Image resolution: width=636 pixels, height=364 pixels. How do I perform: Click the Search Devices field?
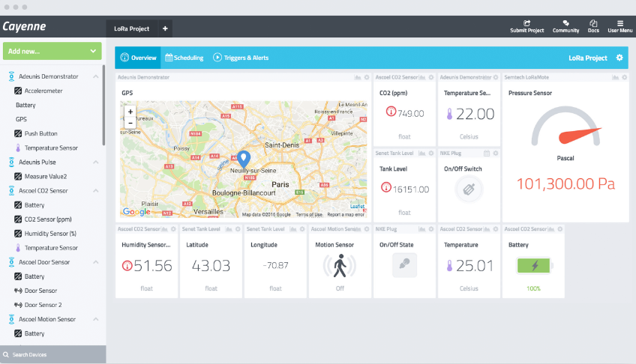53,355
